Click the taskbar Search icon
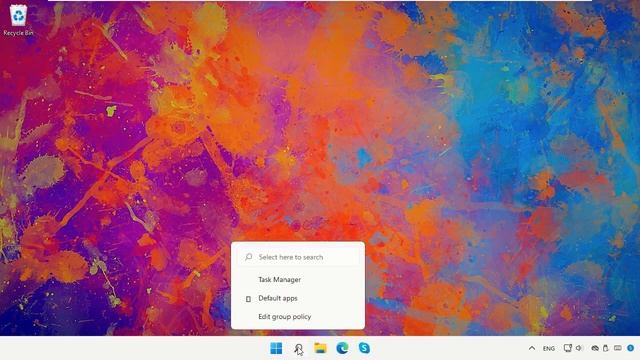The width and height of the screenshot is (640, 360). tap(298, 348)
